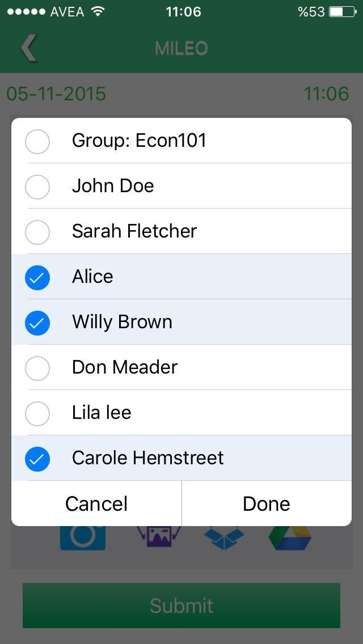The height and width of the screenshot is (644, 363).
Task: Tap the photo gallery icon
Action: click(x=159, y=537)
